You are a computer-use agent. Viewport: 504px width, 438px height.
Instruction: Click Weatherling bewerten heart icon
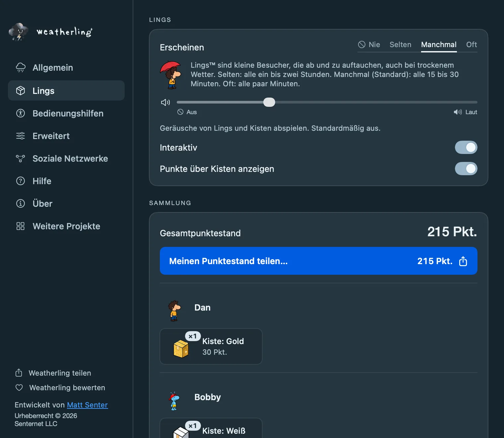click(19, 388)
